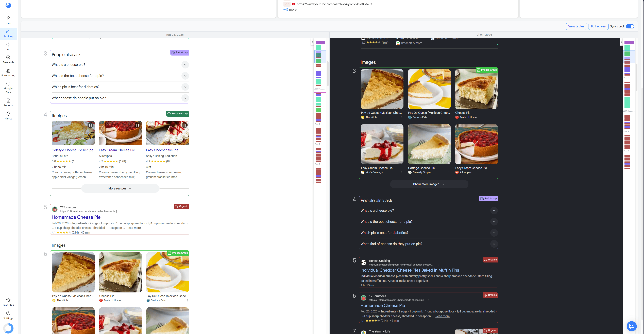This screenshot has height=334, width=644.
Task: Click the YouTube icon beside the URL
Action: (294, 4)
